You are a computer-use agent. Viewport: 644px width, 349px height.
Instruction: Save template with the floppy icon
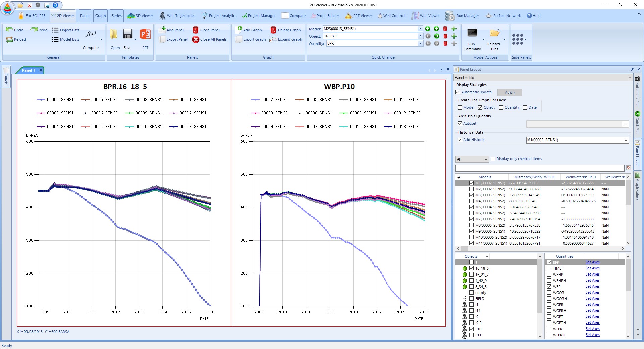tap(128, 34)
